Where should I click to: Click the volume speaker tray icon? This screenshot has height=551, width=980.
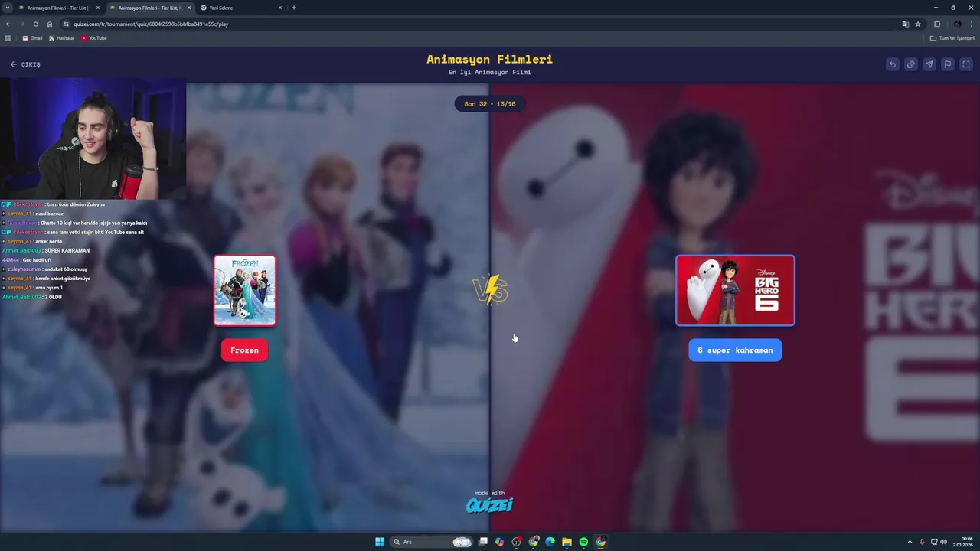[943, 542]
